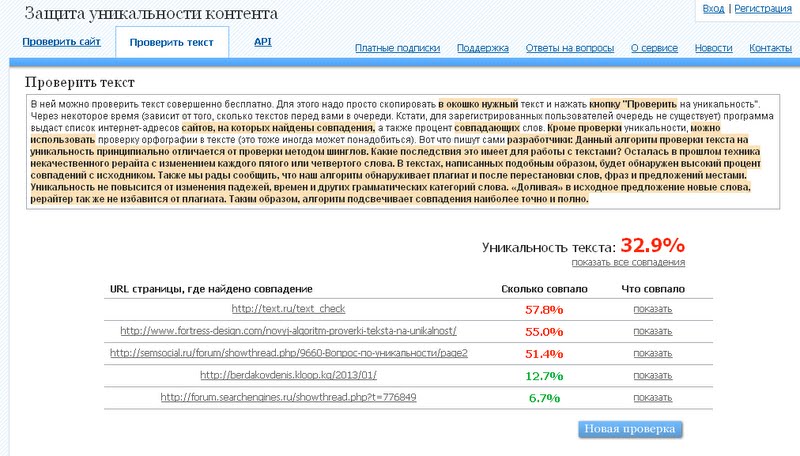Click показать все совпадения link
800x456 pixels.
click(628, 262)
